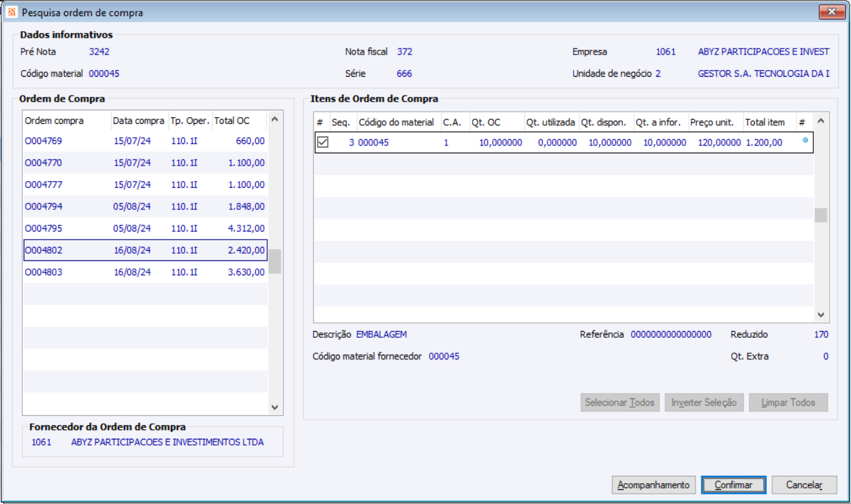The width and height of the screenshot is (851, 504).
Task: Click the Qt. utilizada value 0,000000
Action: click(557, 143)
